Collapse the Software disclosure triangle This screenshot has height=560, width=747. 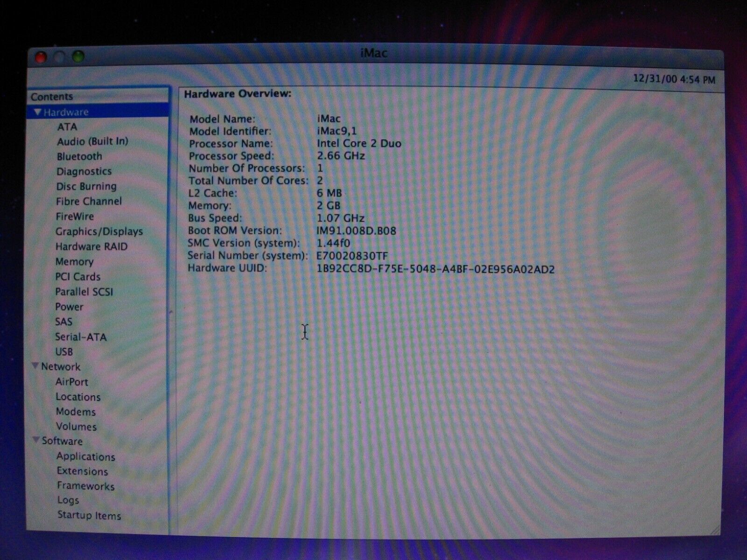point(36,440)
